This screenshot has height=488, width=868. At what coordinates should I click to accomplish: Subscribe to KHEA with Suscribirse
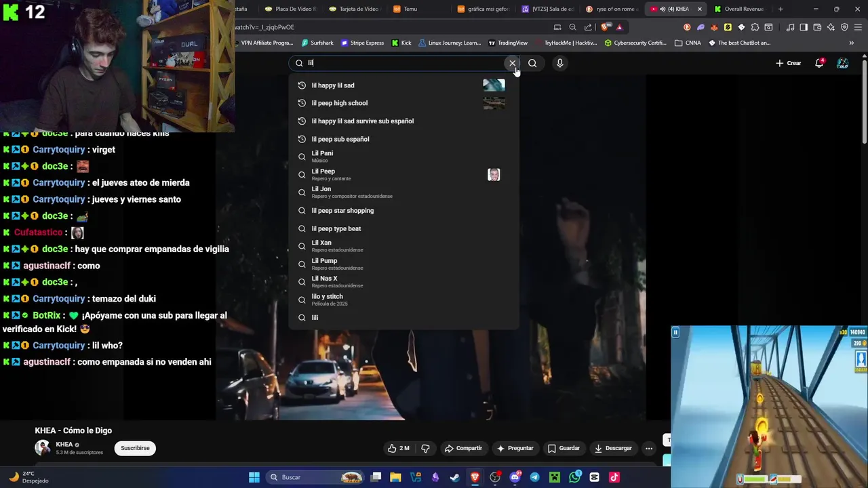tap(135, 448)
